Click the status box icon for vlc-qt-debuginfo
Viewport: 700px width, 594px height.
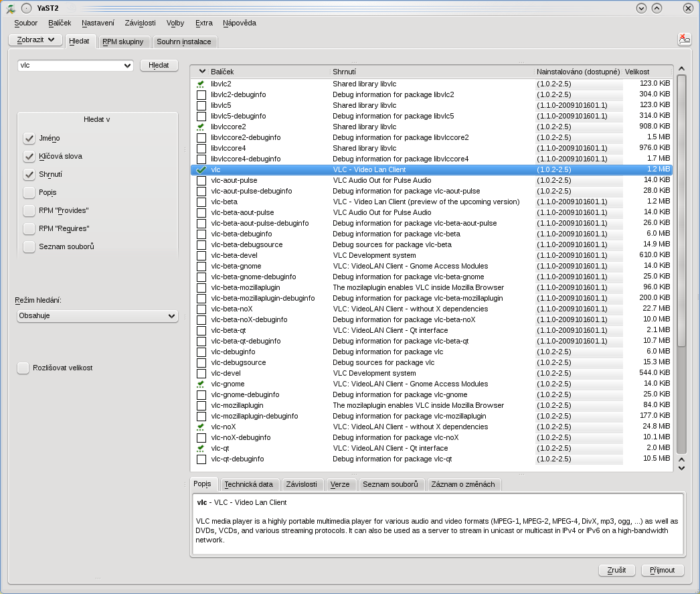coord(201,459)
